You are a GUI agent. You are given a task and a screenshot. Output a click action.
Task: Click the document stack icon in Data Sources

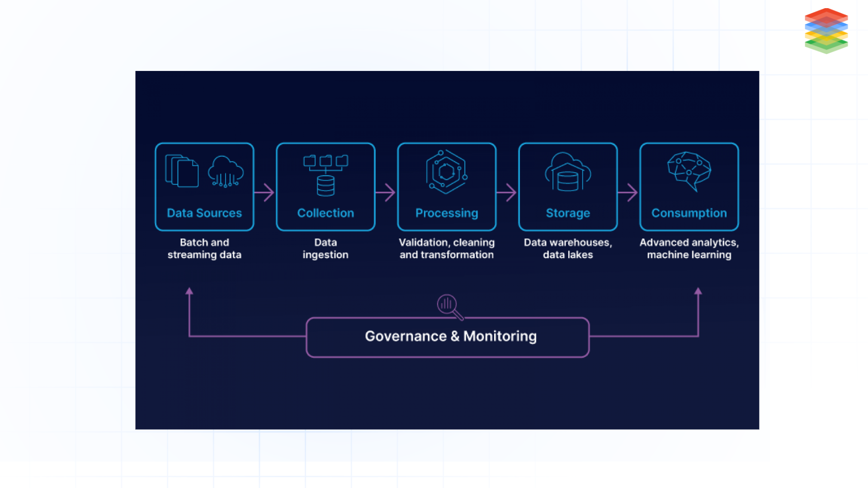pyautogui.click(x=183, y=172)
